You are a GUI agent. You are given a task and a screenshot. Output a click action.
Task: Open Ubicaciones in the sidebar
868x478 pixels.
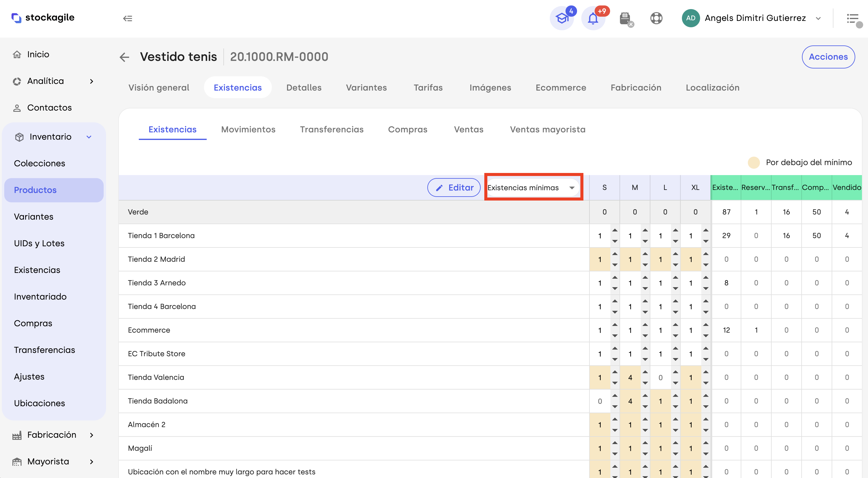[39, 403]
